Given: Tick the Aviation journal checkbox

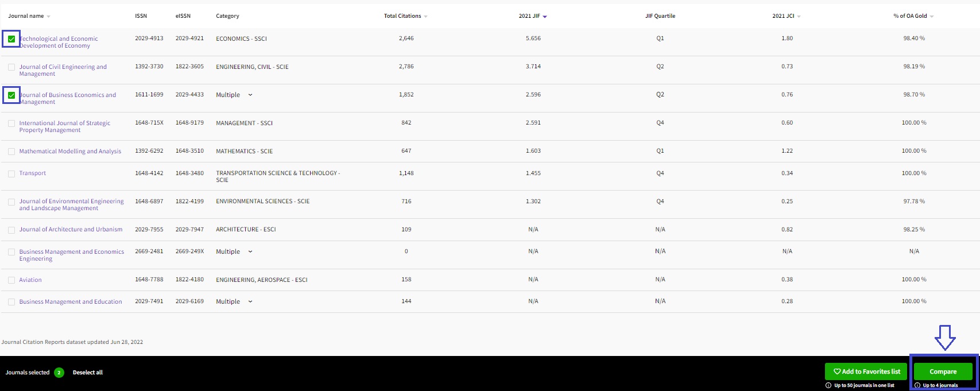Looking at the screenshot, I should (x=11, y=280).
